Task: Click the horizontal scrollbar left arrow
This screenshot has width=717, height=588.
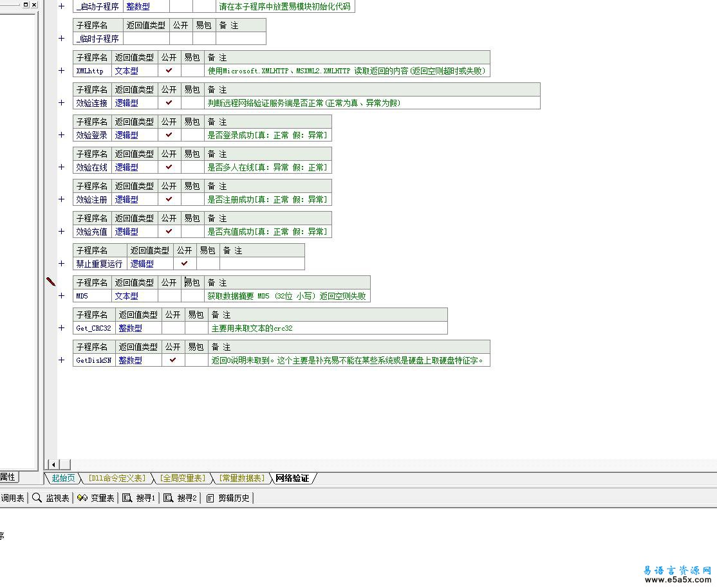Action: point(53,464)
